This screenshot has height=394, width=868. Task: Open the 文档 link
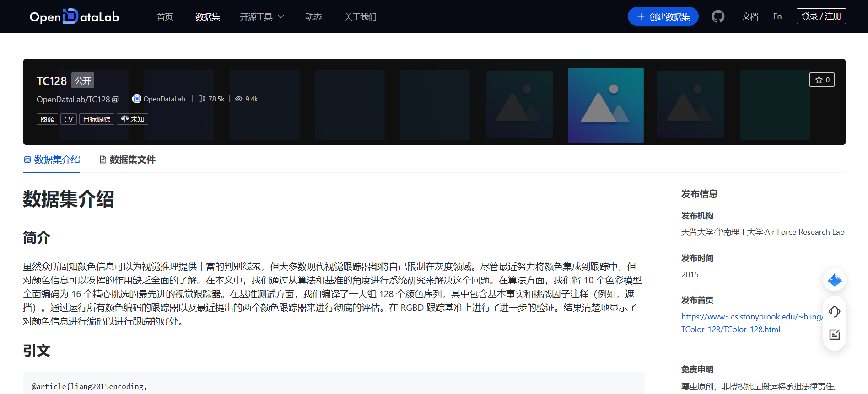coord(750,16)
